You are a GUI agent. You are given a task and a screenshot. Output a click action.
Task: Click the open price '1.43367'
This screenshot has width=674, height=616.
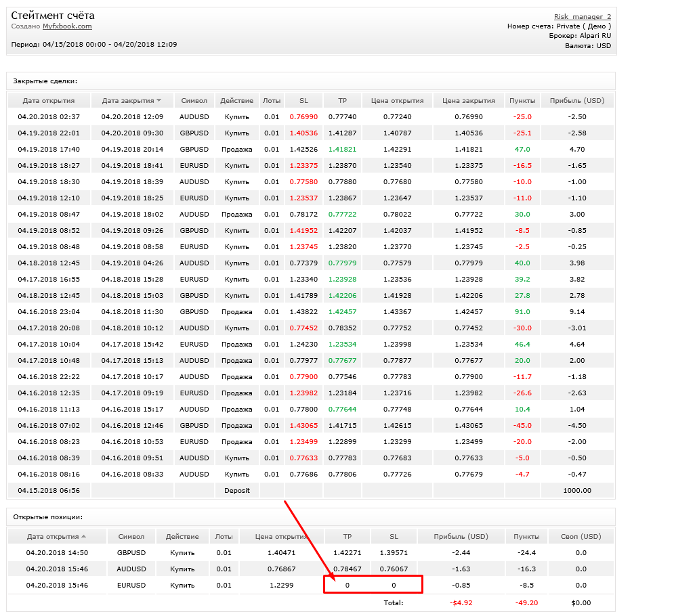[397, 312]
